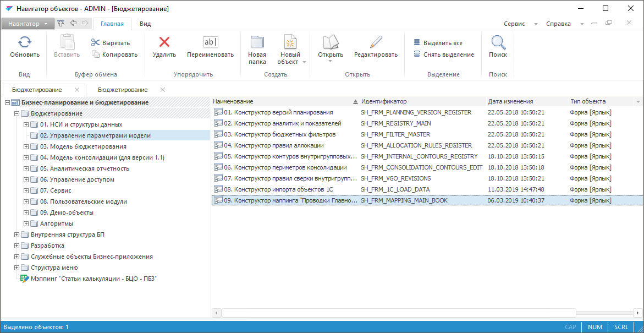Select 02. Конструктор аналитик и показателей row
Screen dimensions: 644x333
tap(427, 123)
